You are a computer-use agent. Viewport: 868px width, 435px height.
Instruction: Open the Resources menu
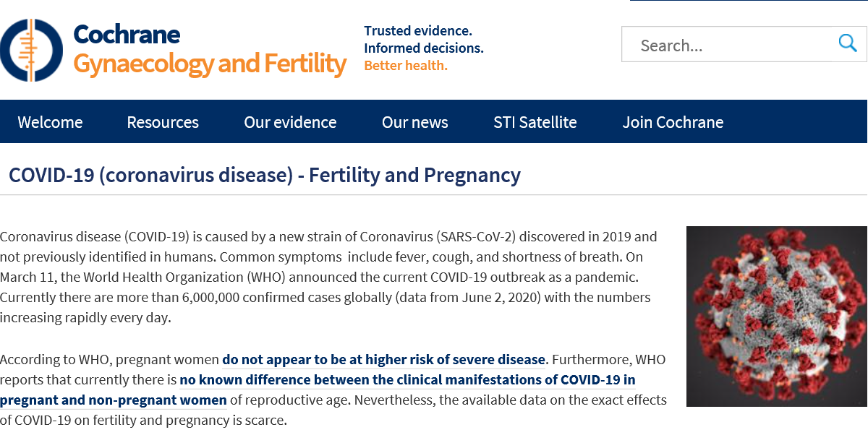coord(163,122)
